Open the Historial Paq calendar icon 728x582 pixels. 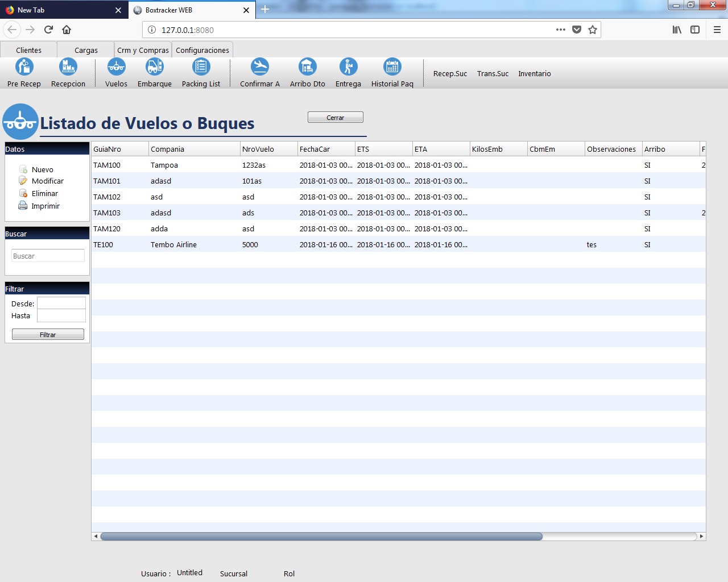click(x=392, y=67)
